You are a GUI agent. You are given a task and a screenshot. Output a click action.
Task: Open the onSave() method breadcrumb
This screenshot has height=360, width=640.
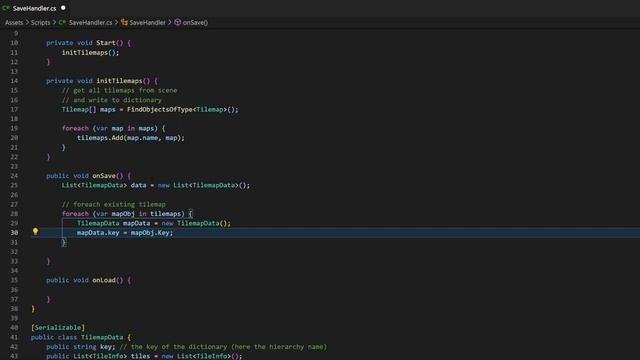[195, 22]
